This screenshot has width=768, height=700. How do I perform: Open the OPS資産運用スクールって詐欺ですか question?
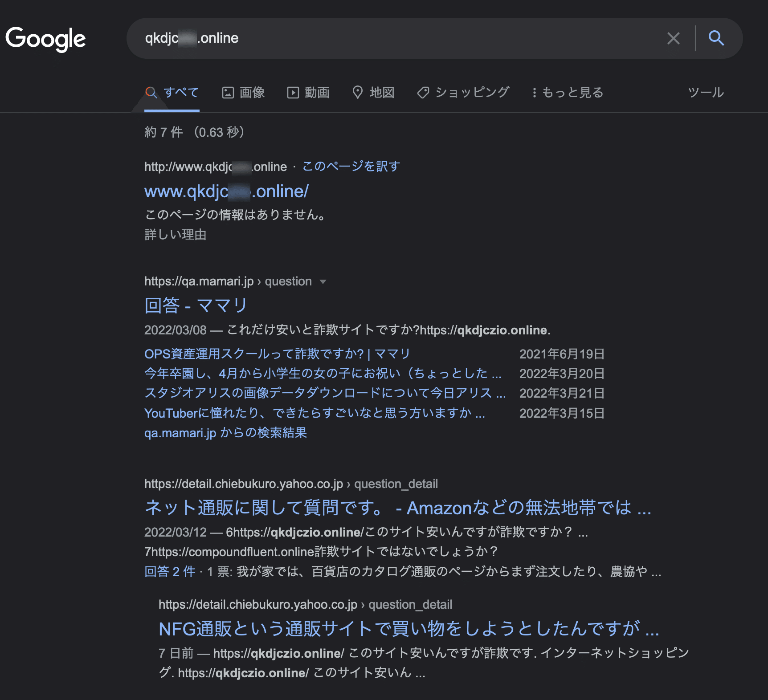(x=276, y=354)
